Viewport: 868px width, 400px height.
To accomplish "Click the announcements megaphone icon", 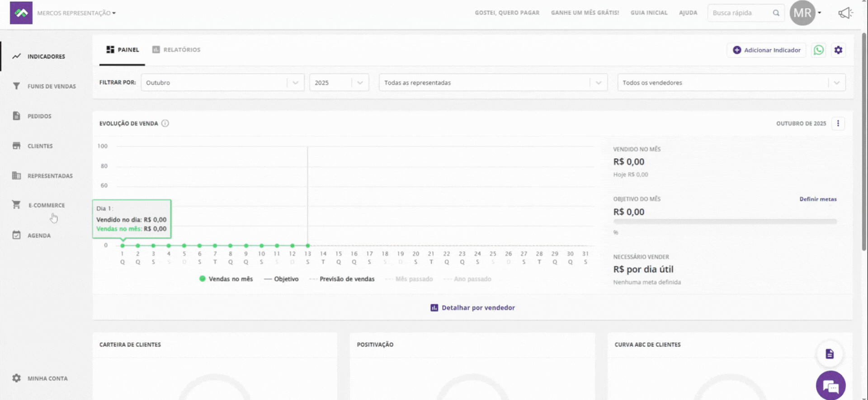I will 844,13.
